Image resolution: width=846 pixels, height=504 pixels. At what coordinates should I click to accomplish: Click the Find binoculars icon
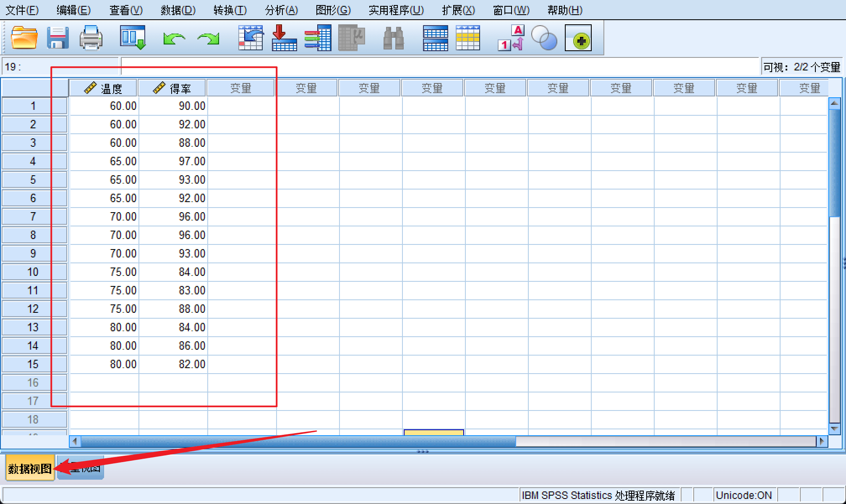click(x=394, y=38)
